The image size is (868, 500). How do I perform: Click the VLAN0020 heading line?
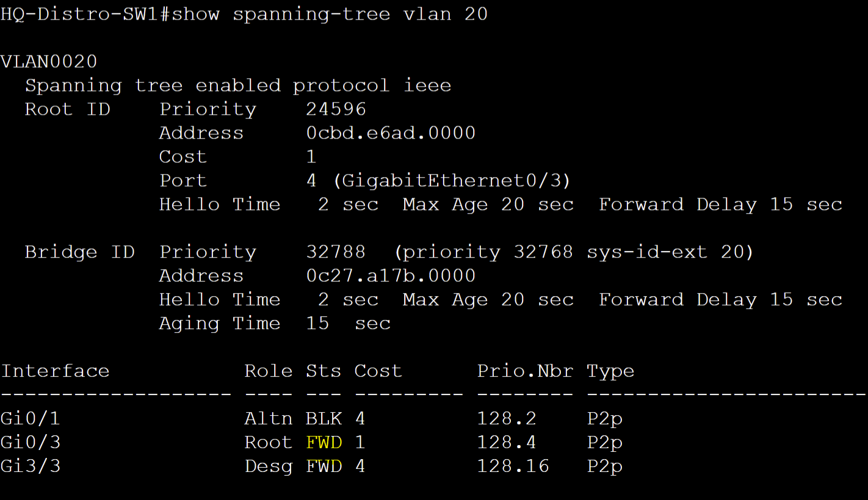[x=49, y=62]
